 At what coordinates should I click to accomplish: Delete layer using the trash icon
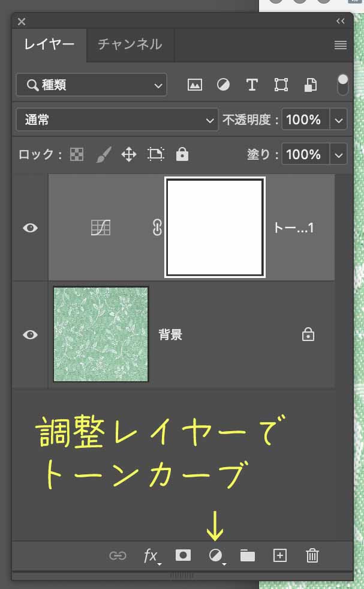(x=312, y=555)
